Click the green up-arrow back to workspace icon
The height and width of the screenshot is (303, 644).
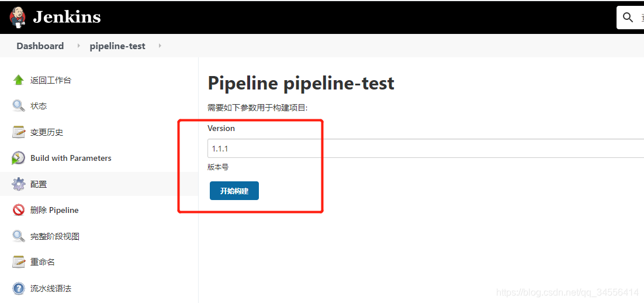[x=19, y=80]
